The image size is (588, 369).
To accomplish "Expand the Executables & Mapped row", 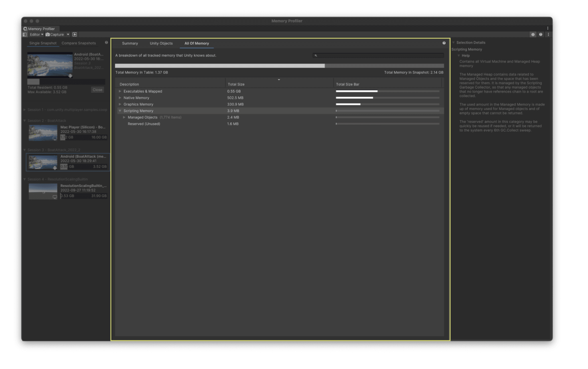I will (x=120, y=91).
